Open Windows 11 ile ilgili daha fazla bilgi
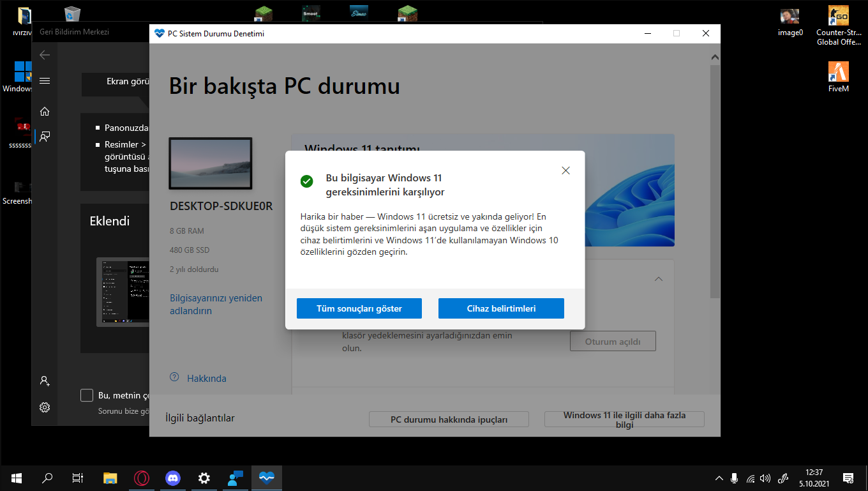This screenshot has height=491, width=868. point(624,419)
